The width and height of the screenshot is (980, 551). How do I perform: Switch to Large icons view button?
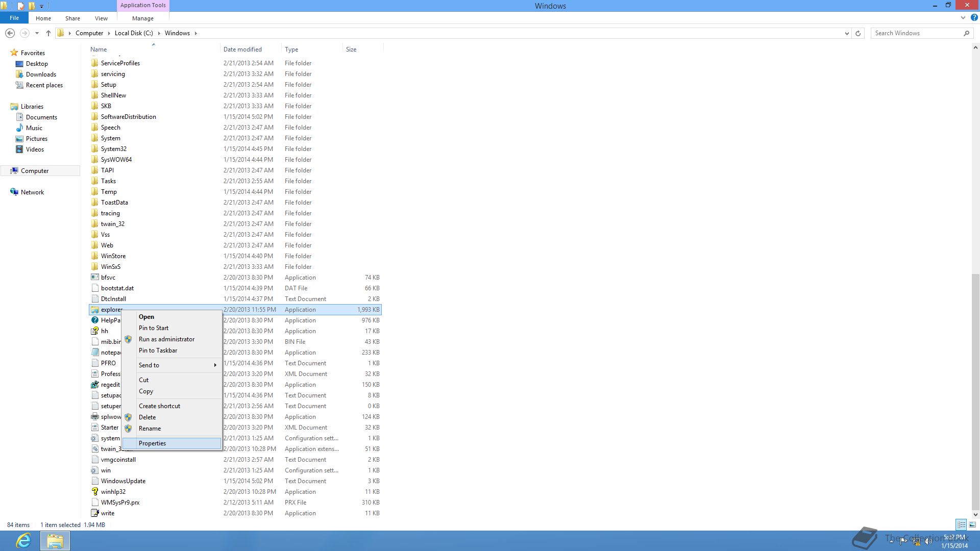click(972, 524)
